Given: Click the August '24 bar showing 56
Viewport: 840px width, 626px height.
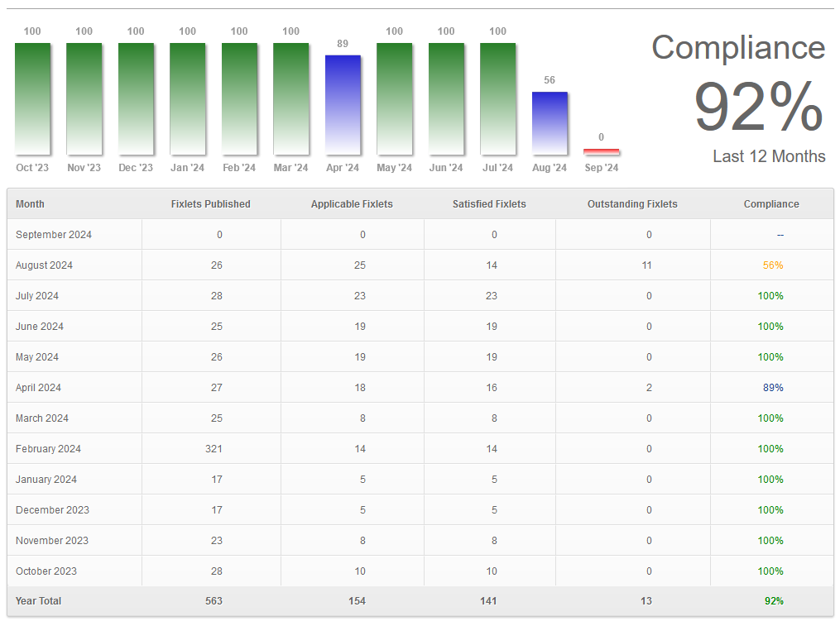Looking at the screenshot, I should click(550, 122).
